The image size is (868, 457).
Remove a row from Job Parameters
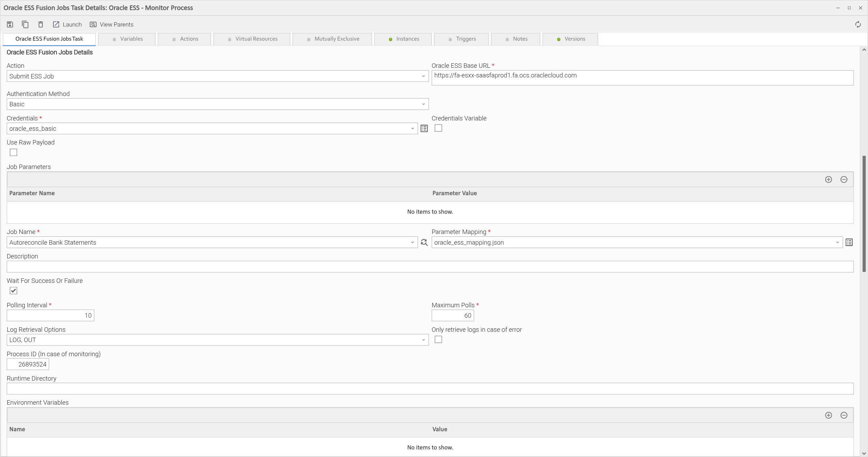coord(844,180)
